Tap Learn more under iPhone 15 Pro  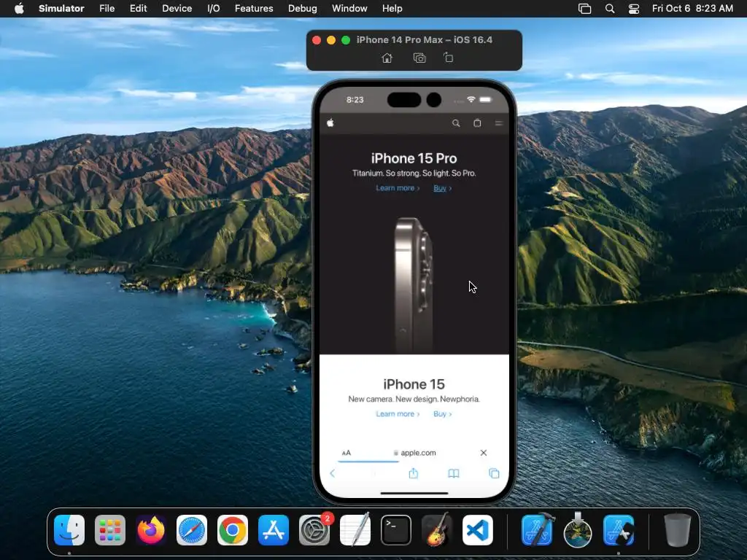[x=398, y=188]
